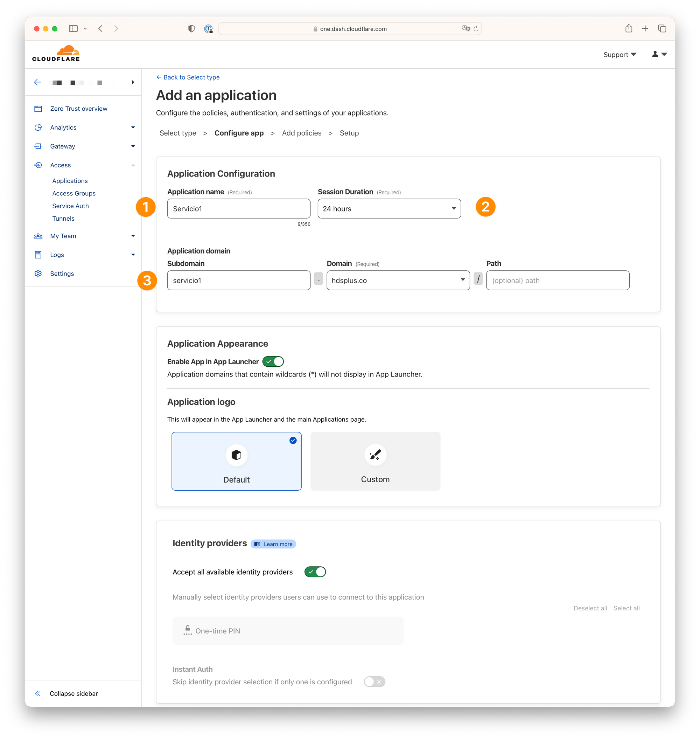Click Collapse sidebar label
This screenshot has height=740, width=700.
pos(74,694)
